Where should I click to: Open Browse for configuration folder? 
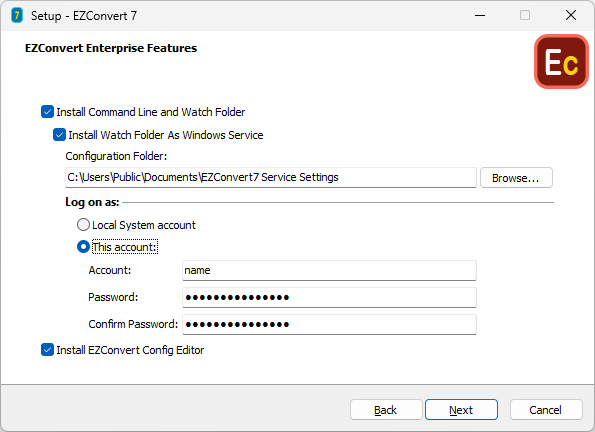(x=516, y=178)
